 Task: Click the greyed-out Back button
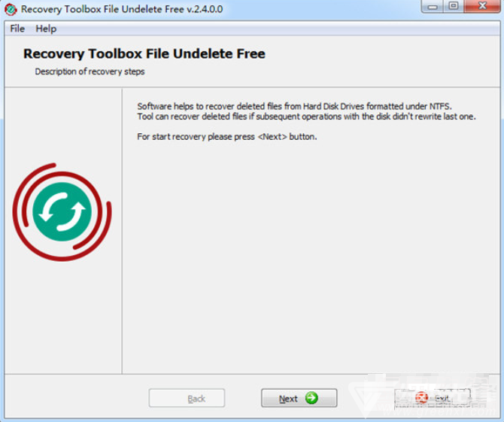(x=187, y=398)
